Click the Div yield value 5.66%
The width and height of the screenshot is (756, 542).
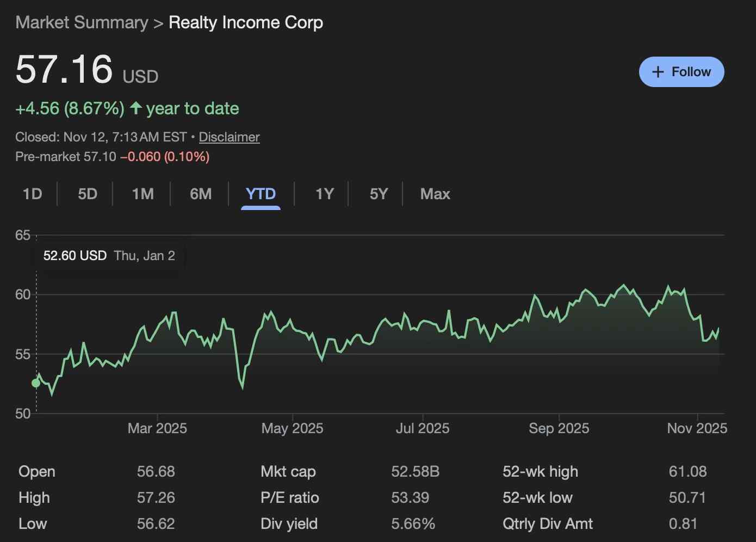click(413, 523)
